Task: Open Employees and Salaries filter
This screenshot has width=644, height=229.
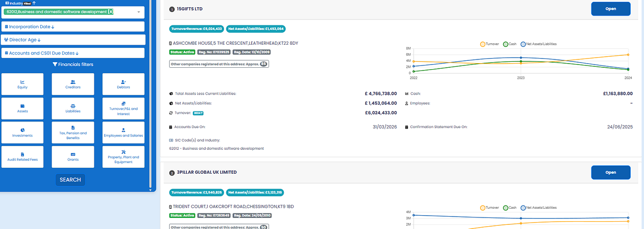Action: point(123,133)
